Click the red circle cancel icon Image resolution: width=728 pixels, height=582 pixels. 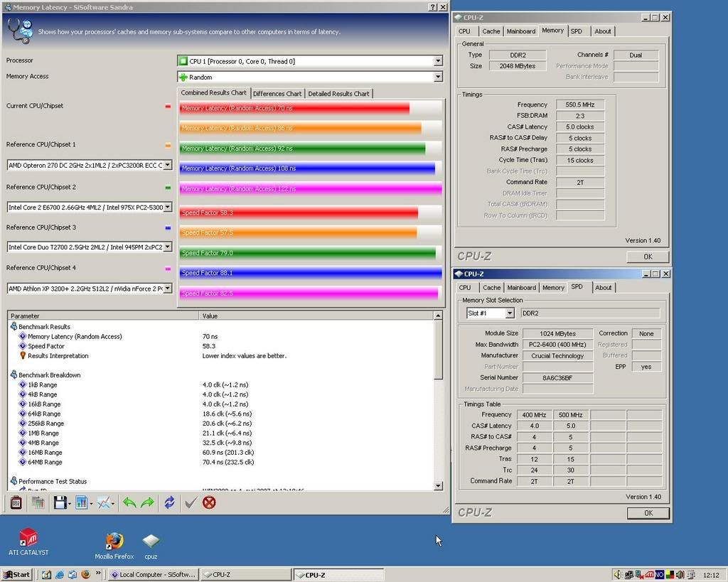coord(209,502)
